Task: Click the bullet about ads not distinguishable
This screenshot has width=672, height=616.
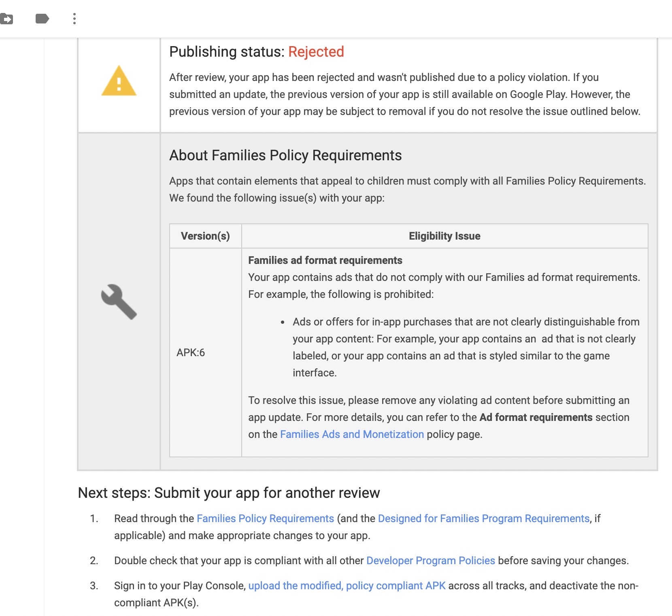Action: [x=466, y=347]
